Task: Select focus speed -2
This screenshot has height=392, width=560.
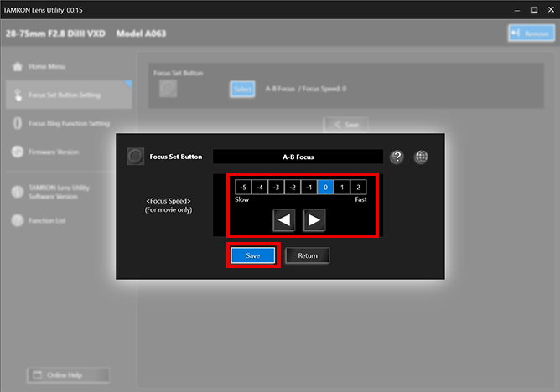Action: tap(293, 188)
